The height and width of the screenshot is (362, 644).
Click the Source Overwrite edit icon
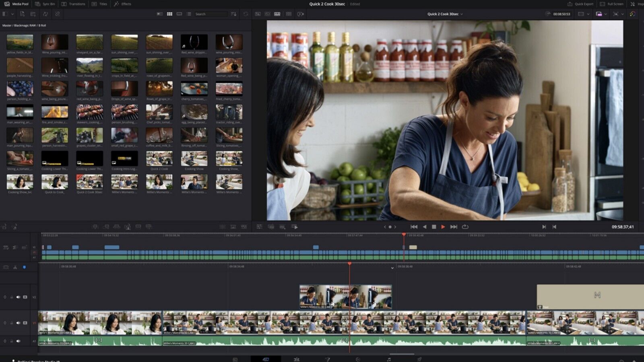[149, 227]
